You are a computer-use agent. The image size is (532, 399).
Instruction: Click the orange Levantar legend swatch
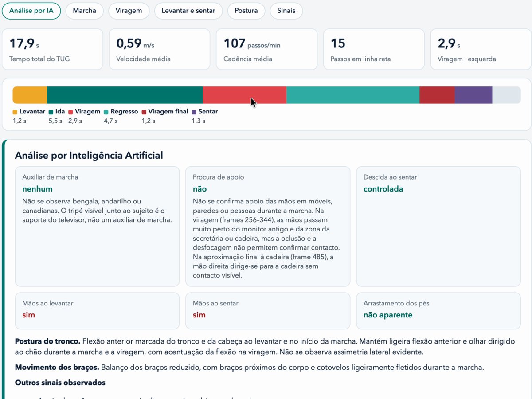pos(15,112)
